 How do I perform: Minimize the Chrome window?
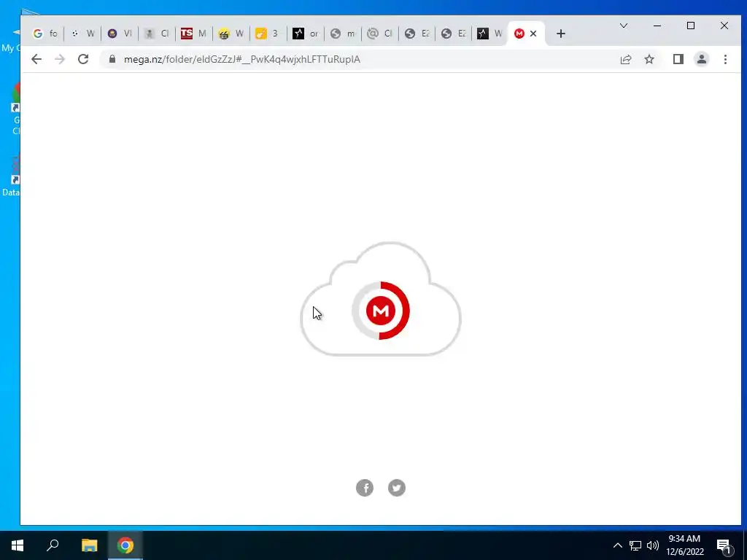coord(657,26)
